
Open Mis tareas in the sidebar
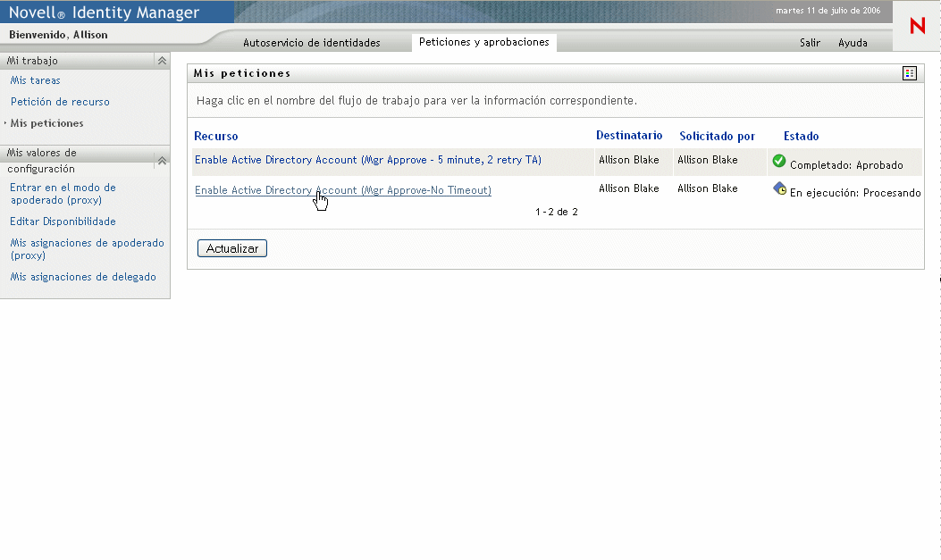pos(36,80)
